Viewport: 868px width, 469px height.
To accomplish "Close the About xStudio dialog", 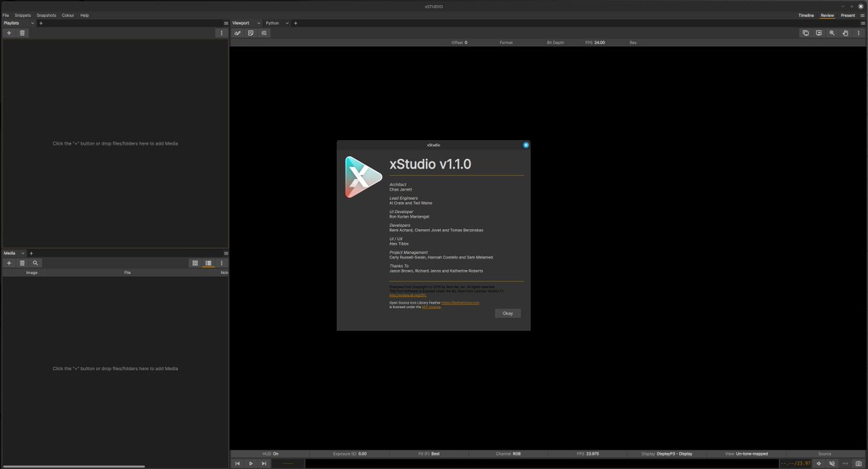I will coord(526,145).
